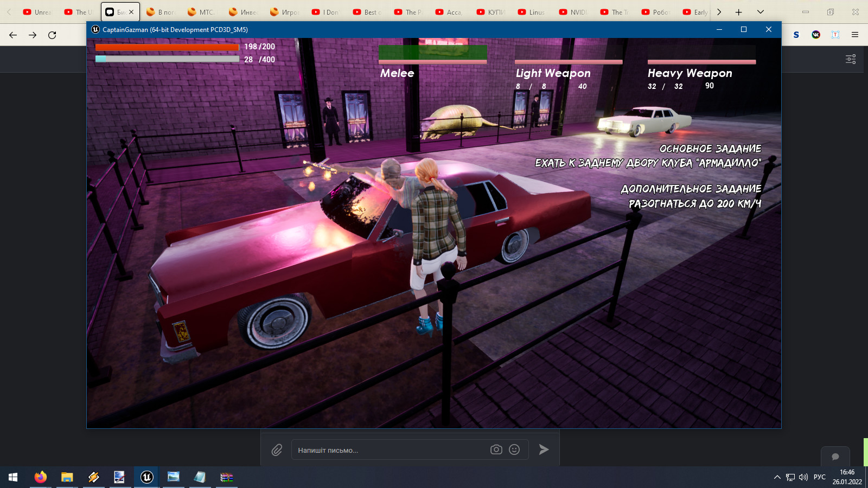Open Unreal Engine from the taskbar
This screenshot has height=488, width=868.
click(146, 477)
